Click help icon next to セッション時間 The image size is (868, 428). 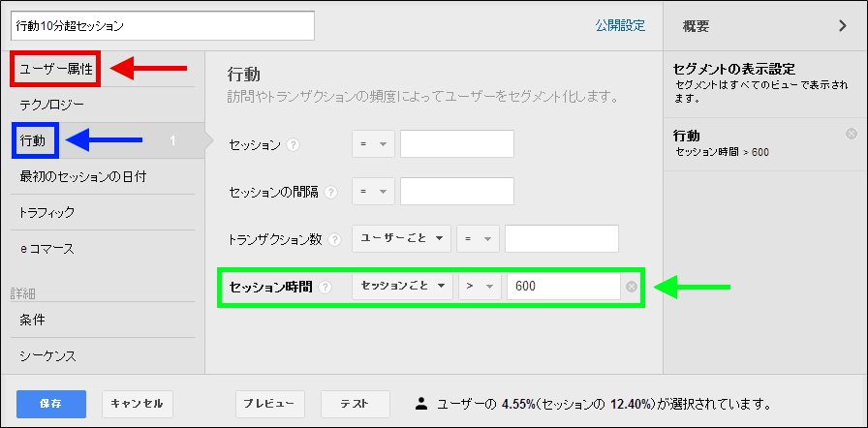pos(325,287)
